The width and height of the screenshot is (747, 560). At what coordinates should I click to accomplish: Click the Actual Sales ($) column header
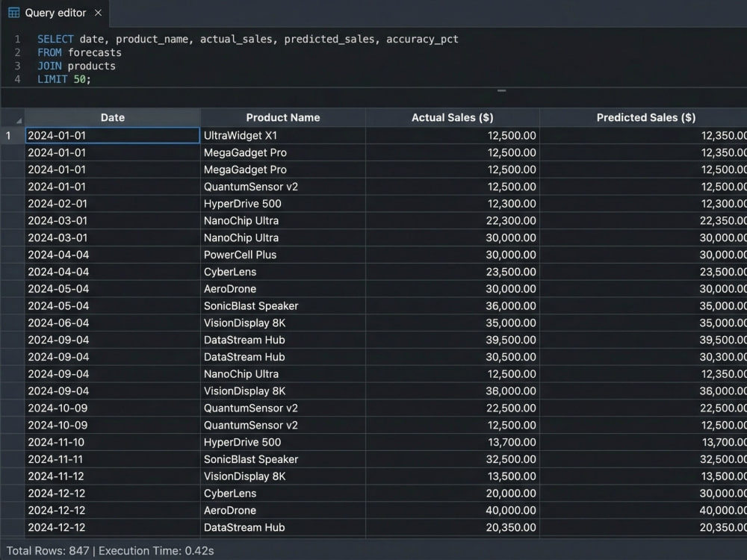click(x=453, y=118)
